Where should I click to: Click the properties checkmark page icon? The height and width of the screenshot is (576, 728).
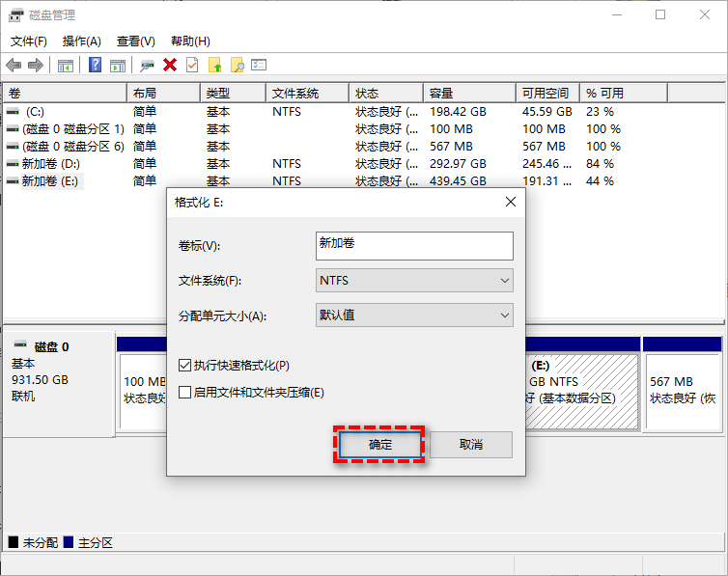(x=192, y=65)
